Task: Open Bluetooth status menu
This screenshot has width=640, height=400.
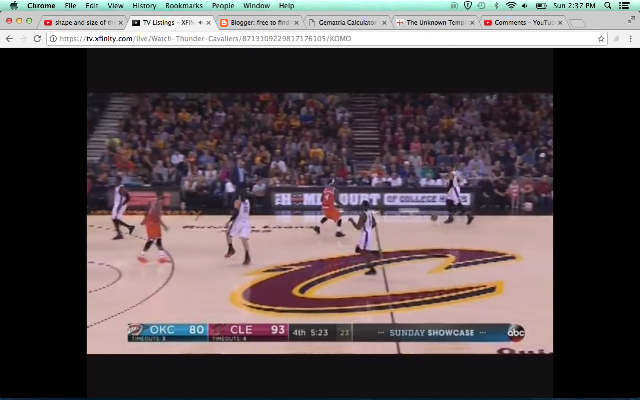Action: (496, 6)
